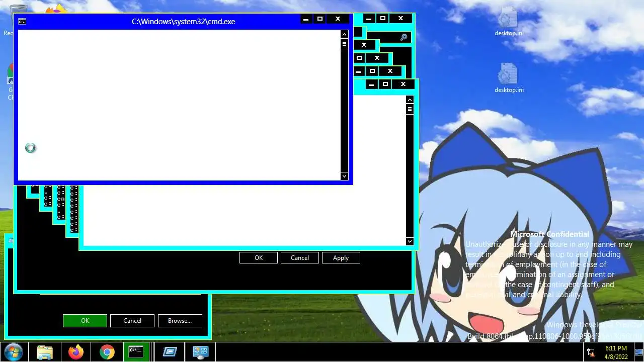
Task: Click the Browse... button
Action: (180, 321)
